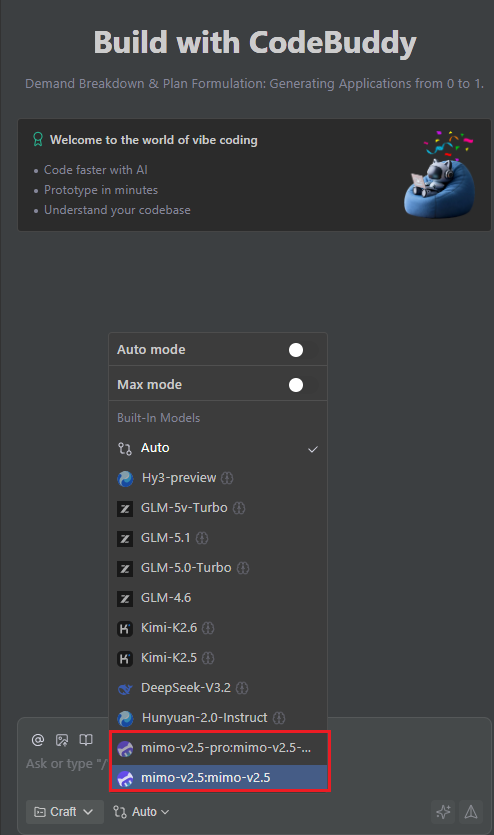Click the info icon next to DeepSeek-V3.2
Screen dimensions: 494x835
click(242, 687)
